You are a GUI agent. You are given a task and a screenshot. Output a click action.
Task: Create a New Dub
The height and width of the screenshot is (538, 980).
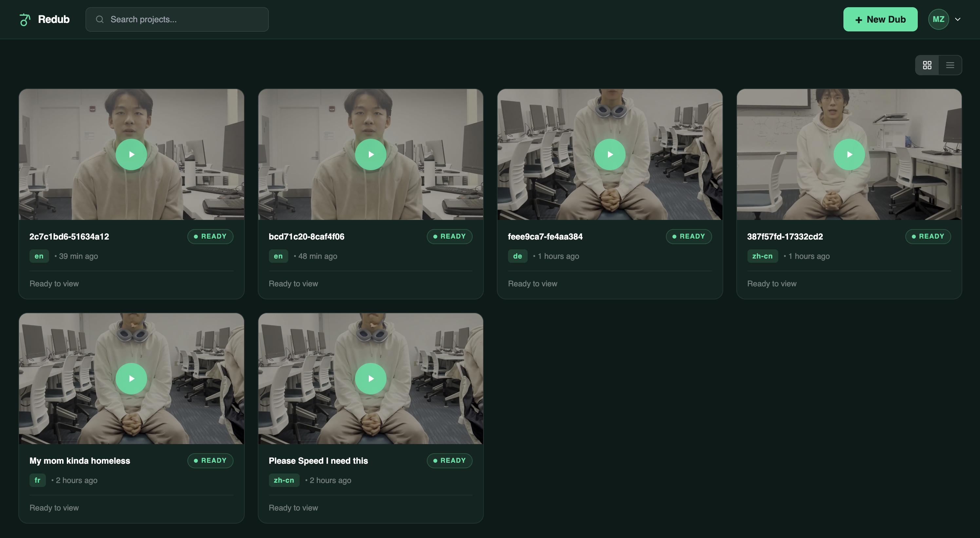coord(880,19)
